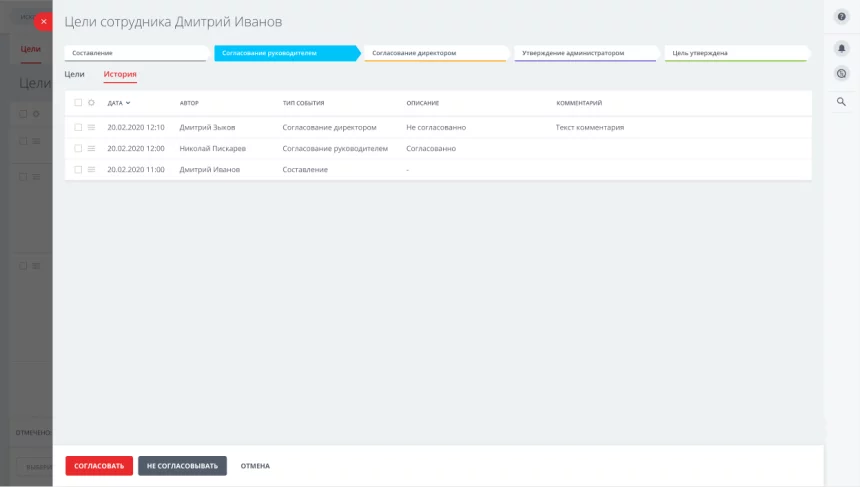Toggle select-all checkbox in table header
The image size is (860, 487).
[x=78, y=103]
